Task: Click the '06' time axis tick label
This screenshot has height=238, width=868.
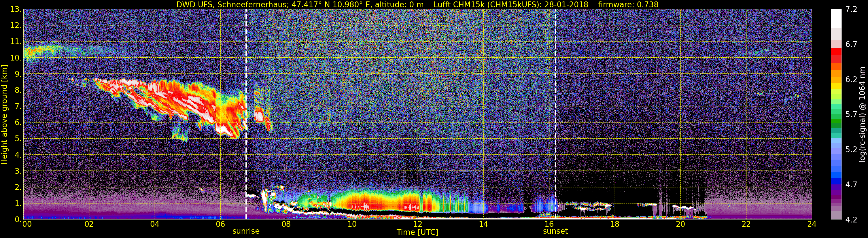Action: (220, 224)
